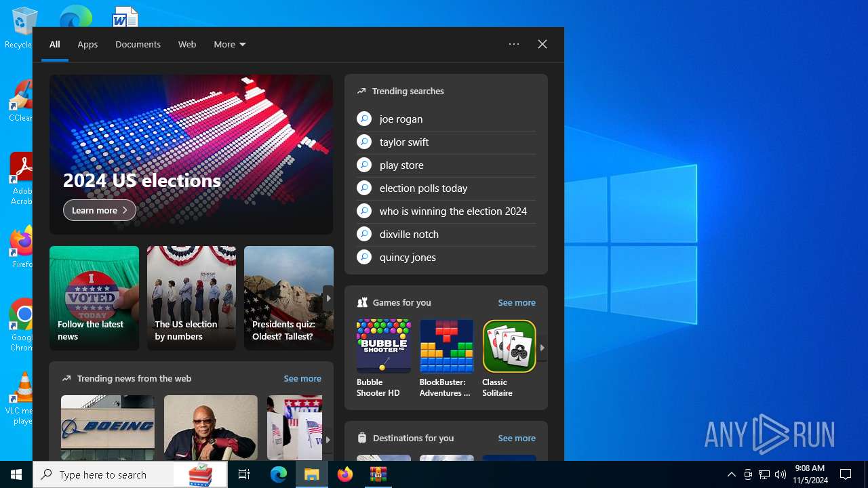The height and width of the screenshot is (488, 868).
Task: Click the search icon beside play store
Action: [364, 165]
